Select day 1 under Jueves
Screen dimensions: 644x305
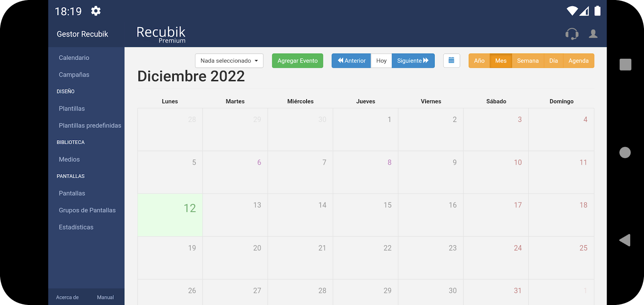click(x=366, y=130)
